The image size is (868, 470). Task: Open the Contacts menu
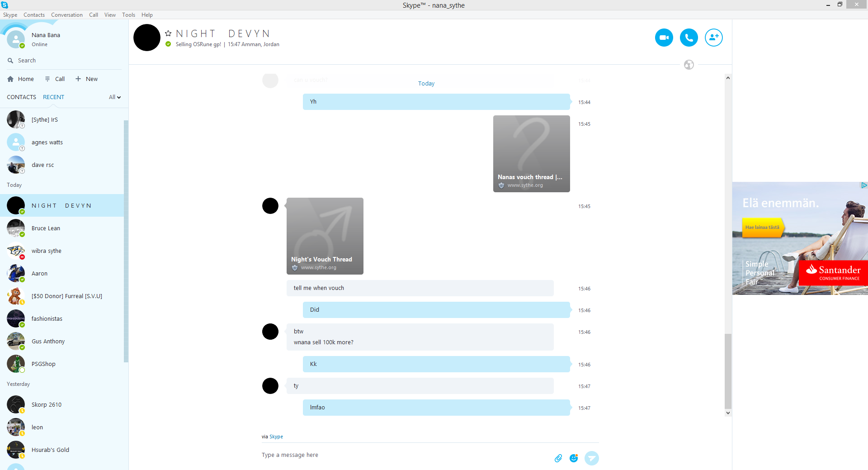34,15
